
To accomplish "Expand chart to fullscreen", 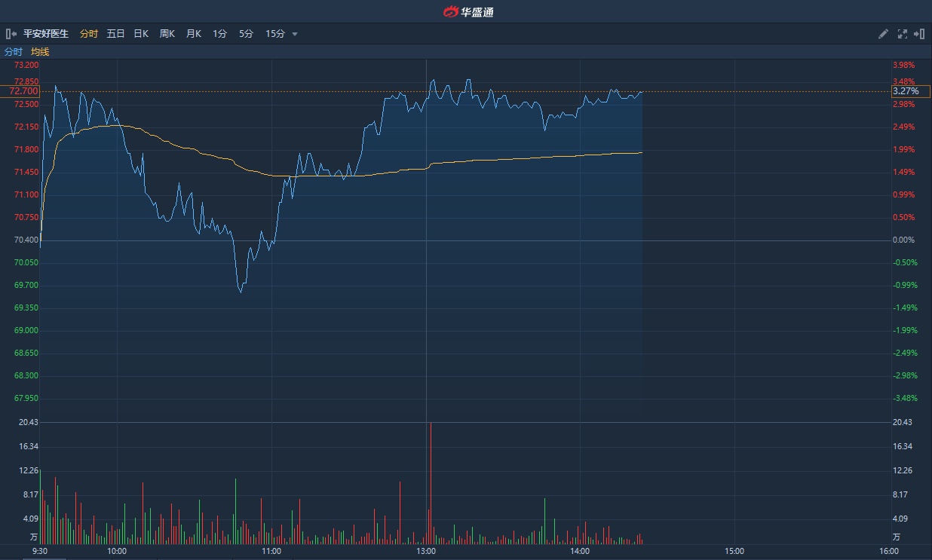I will pos(902,34).
